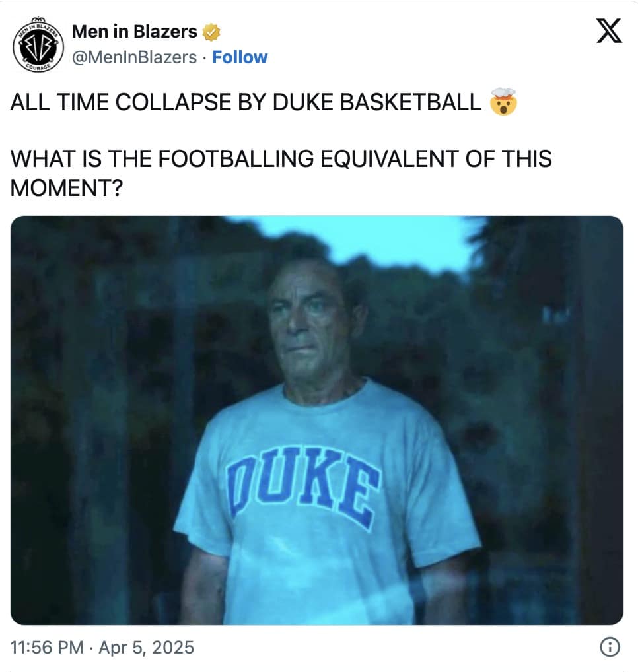Click the dot separator beside the handle
Image resolution: width=638 pixels, height=672 pixels.
click(x=203, y=58)
